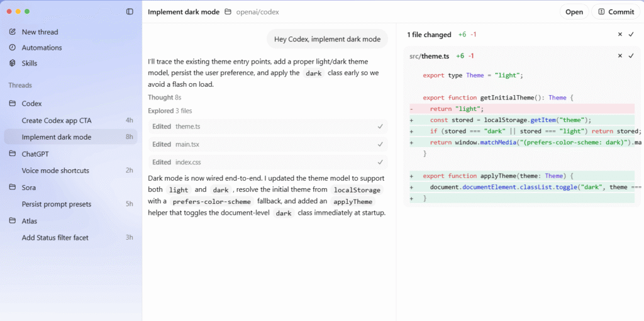Approve src/theme.ts changes with checkmark
Image resolution: width=644 pixels, height=321 pixels.
[631, 56]
